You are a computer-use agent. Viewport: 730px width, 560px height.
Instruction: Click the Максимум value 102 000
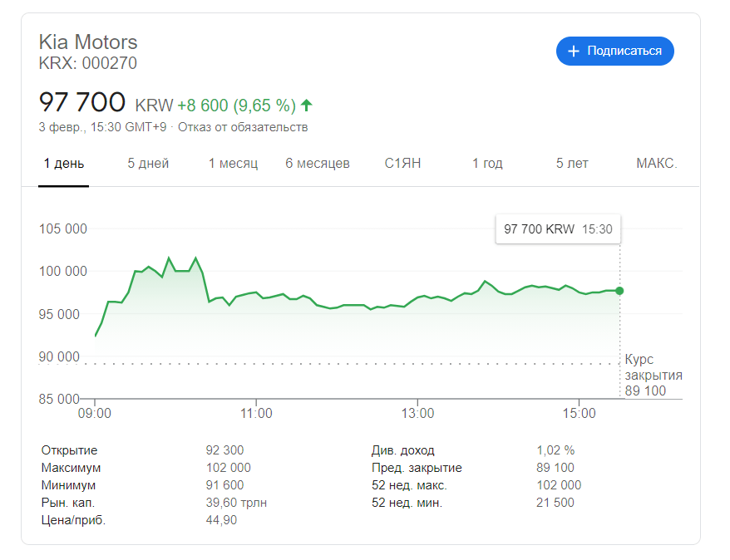[228, 468]
